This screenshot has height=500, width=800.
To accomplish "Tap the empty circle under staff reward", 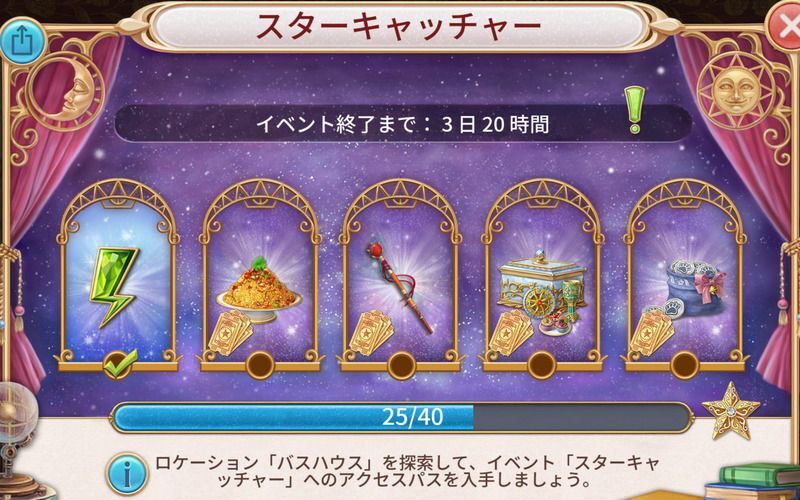I will (402, 365).
